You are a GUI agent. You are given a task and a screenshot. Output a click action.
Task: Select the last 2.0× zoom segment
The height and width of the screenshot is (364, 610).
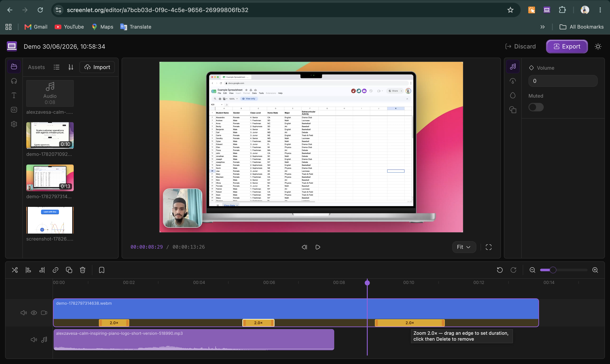pyautogui.click(x=410, y=323)
